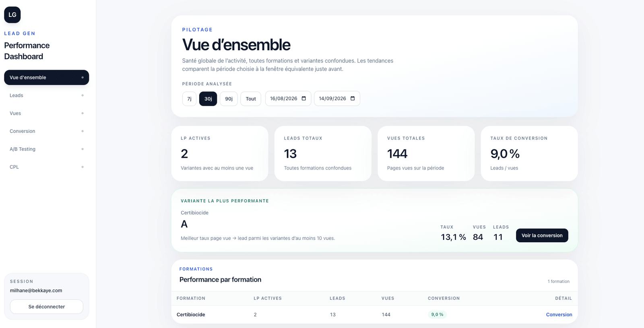Viewport: 644px width, 328px height.
Task: Select the 7j period filter
Action: 189,99
